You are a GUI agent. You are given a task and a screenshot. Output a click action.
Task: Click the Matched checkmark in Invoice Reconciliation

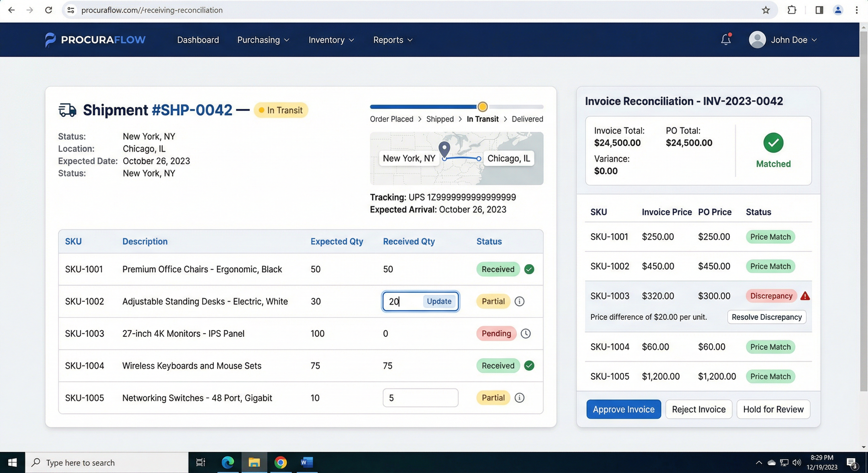click(x=773, y=142)
